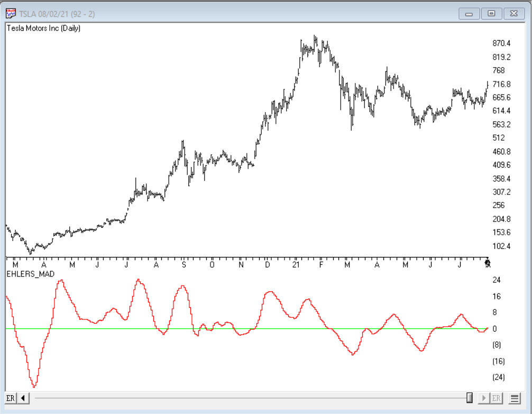Click the 512 price axis label
This screenshot has width=532, height=414.
click(499, 138)
